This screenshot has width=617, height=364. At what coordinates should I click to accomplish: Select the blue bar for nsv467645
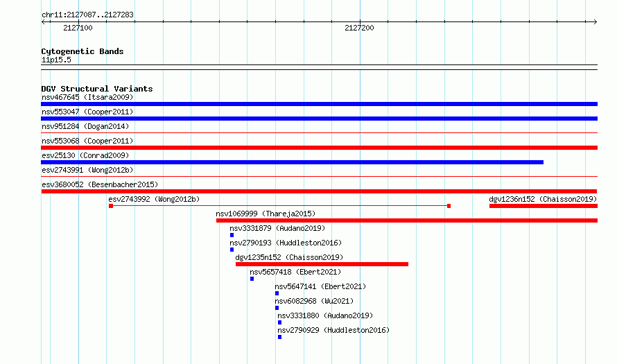click(319, 104)
